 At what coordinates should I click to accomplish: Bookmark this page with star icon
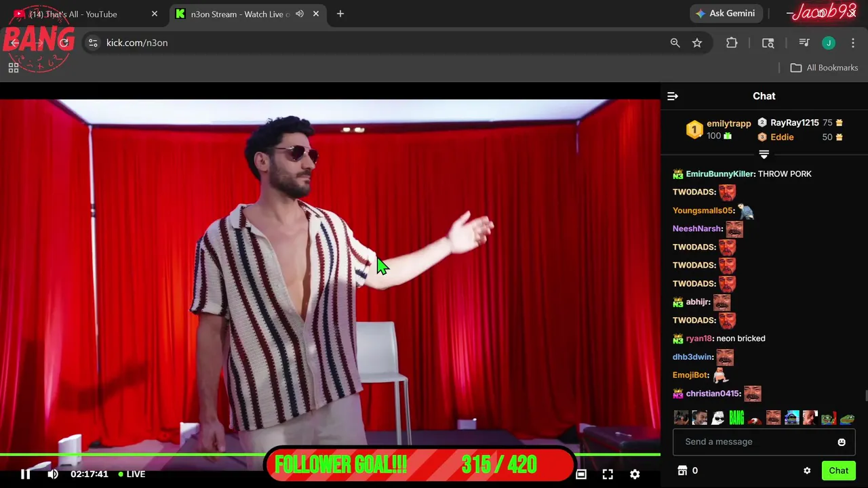point(697,43)
